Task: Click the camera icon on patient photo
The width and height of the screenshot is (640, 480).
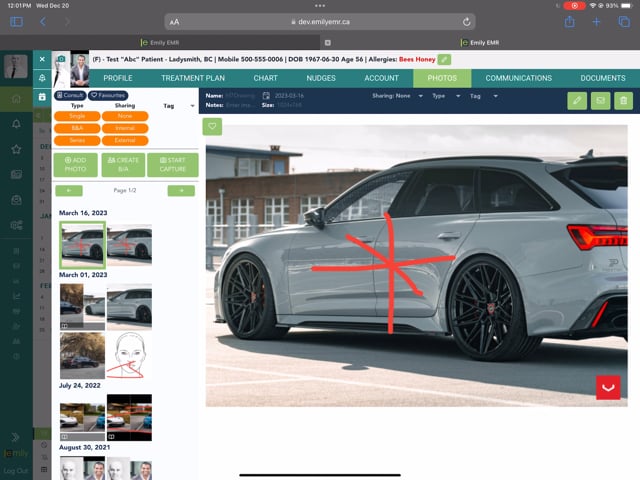Action: pyautogui.click(x=61, y=59)
